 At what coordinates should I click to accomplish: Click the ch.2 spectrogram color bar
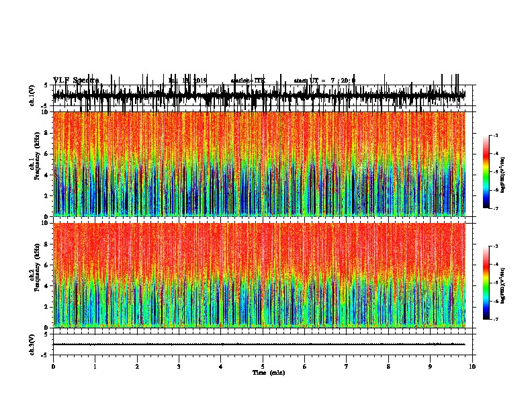point(486,283)
